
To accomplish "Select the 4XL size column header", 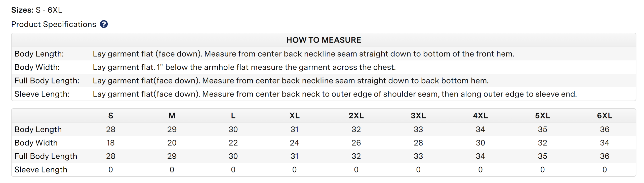I will pyautogui.click(x=480, y=116).
